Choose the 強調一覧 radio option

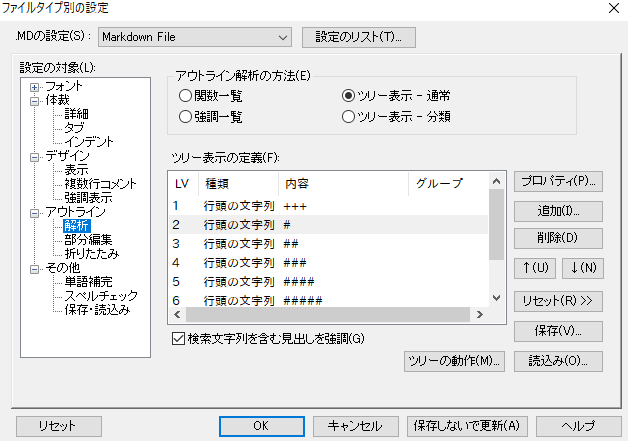(x=211, y=117)
